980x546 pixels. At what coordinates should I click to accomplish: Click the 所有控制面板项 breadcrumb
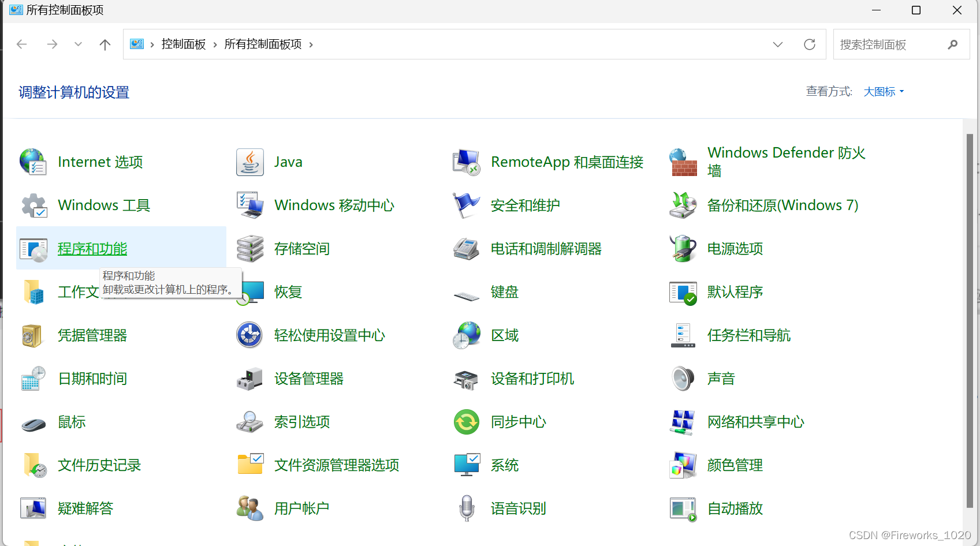pyautogui.click(x=263, y=44)
